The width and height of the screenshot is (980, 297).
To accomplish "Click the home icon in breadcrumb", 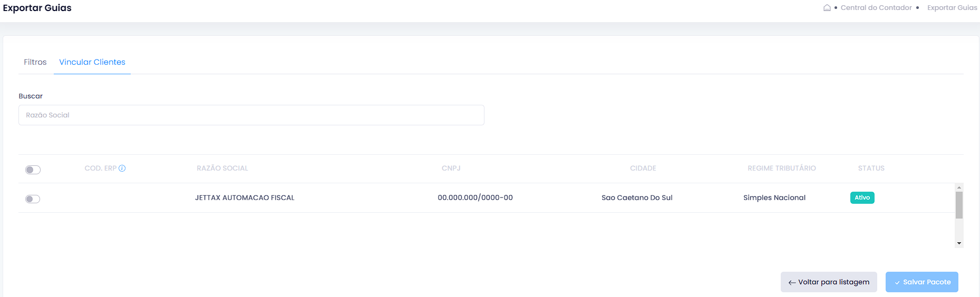I will [827, 7].
